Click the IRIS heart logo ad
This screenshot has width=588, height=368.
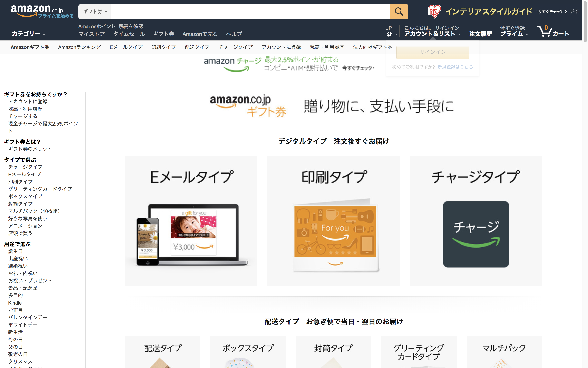(434, 11)
